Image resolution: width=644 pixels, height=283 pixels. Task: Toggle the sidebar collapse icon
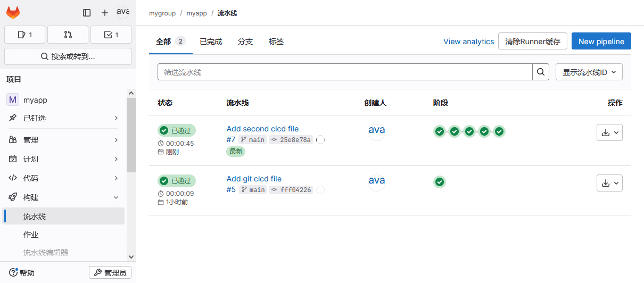coord(87,13)
